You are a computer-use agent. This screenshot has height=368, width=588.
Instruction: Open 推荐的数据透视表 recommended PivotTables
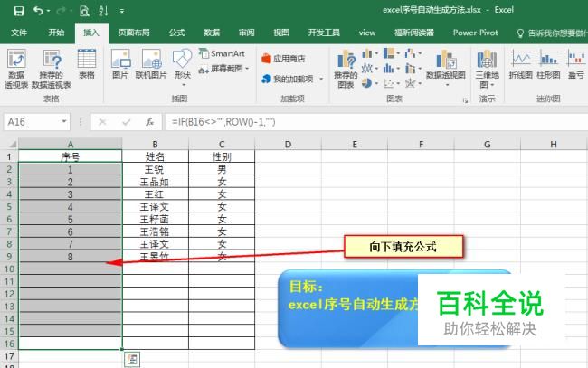(x=52, y=69)
